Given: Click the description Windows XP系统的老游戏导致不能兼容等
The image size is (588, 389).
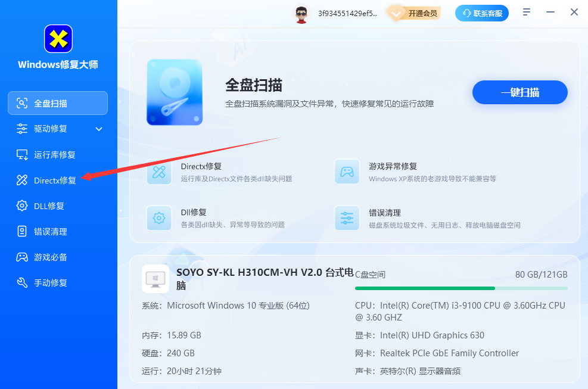Looking at the screenshot, I should (x=433, y=179).
